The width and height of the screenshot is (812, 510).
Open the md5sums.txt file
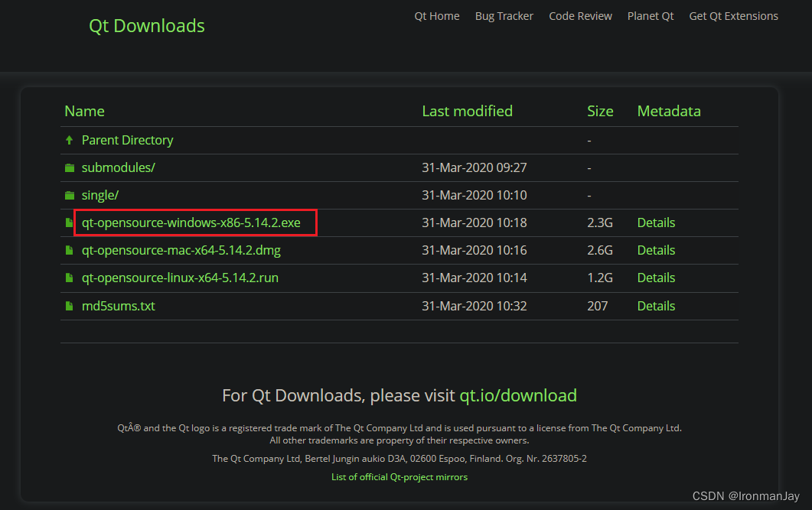pyautogui.click(x=118, y=306)
